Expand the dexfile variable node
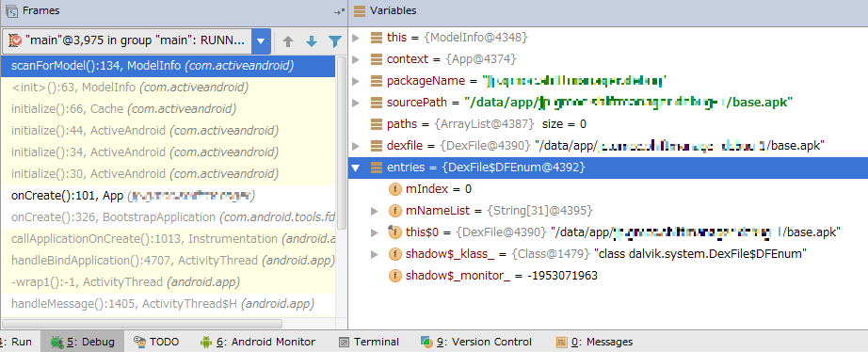Screen dimensions: 868x352 pyautogui.click(x=356, y=146)
